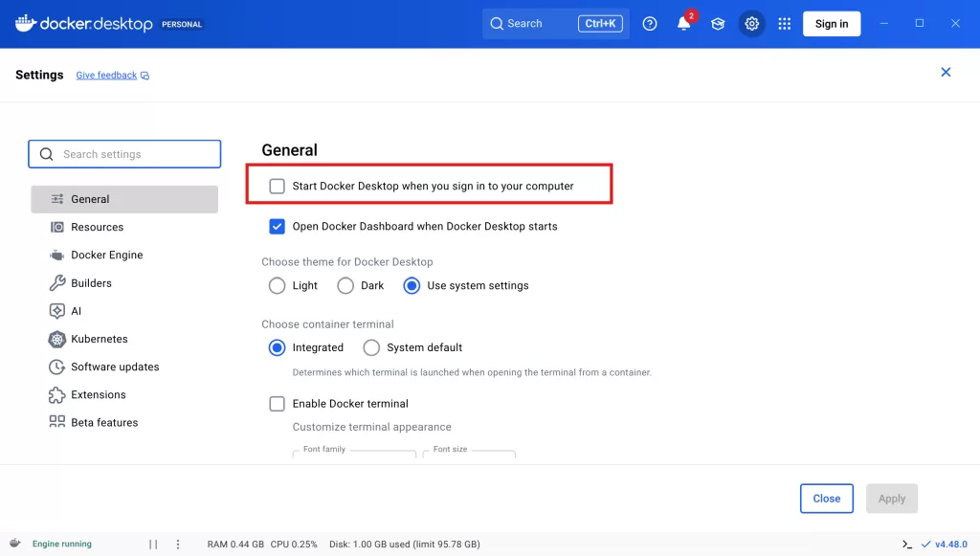This screenshot has height=556, width=980.
Task: Click the settings gear icon
Action: [752, 24]
